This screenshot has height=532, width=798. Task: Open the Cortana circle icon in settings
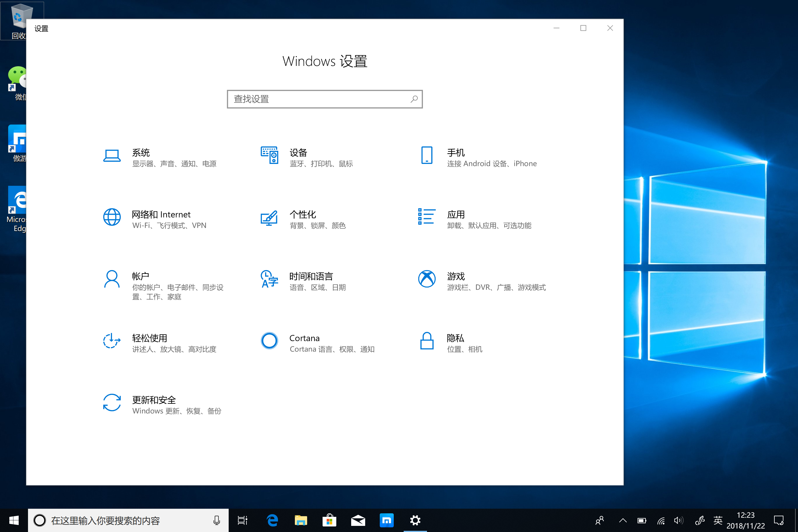(269, 341)
